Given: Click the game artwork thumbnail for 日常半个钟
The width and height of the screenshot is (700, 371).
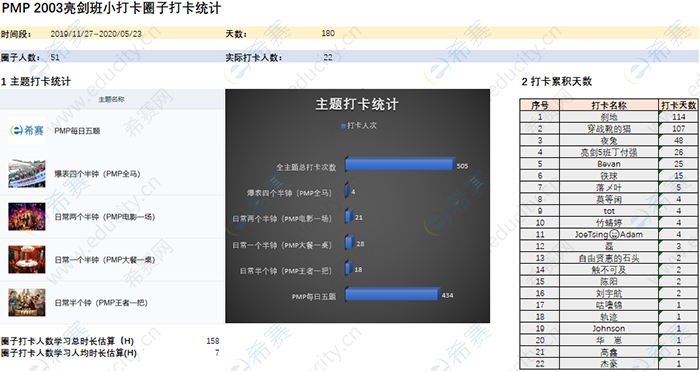Looking at the screenshot, I should 27,302.
